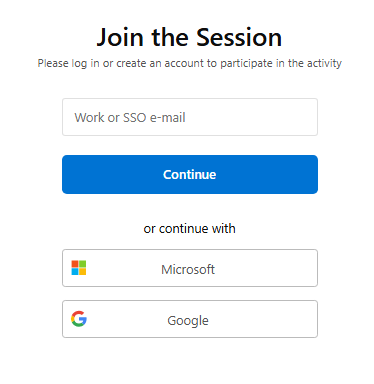Click the Join the Session heading
Image resolution: width=374 pixels, height=384 pixels.
coord(189,37)
